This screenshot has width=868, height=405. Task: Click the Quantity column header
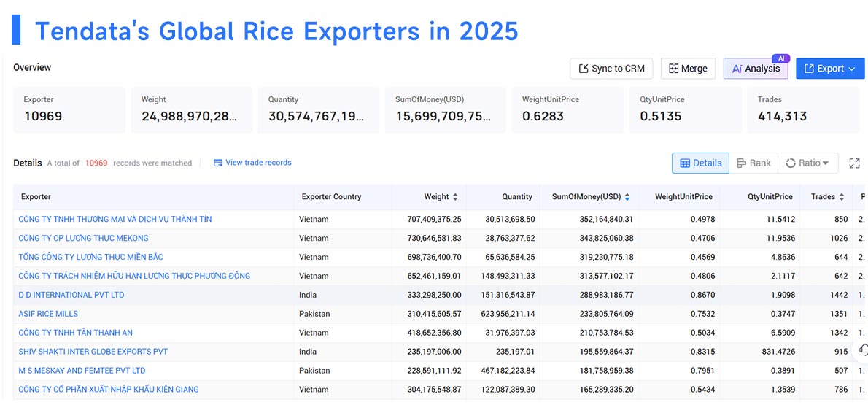[x=517, y=197]
